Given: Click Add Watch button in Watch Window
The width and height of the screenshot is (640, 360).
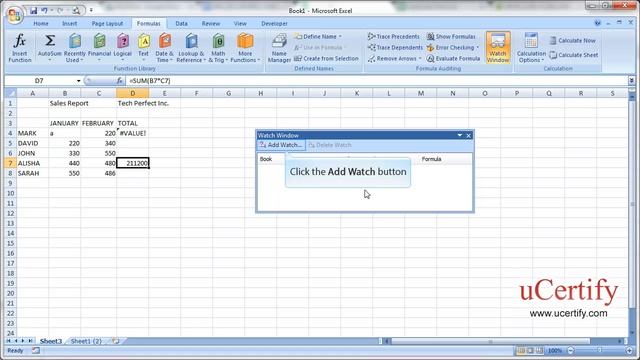Looking at the screenshot, I should point(282,145).
